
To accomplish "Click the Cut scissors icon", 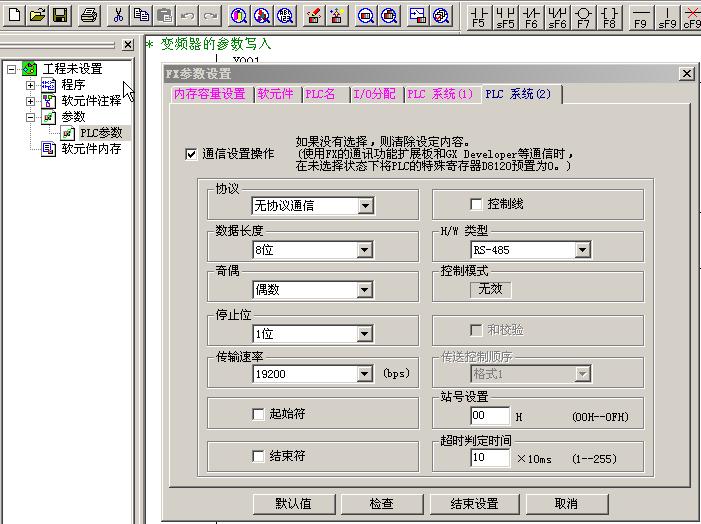I will (118, 15).
